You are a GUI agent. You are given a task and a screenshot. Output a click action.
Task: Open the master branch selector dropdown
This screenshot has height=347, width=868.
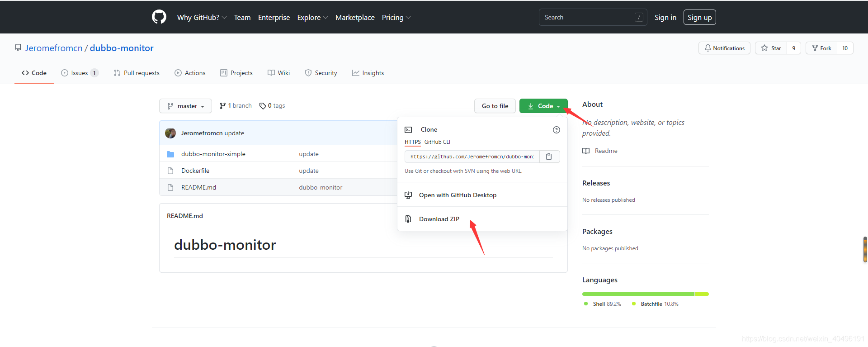click(x=185, y=106)
